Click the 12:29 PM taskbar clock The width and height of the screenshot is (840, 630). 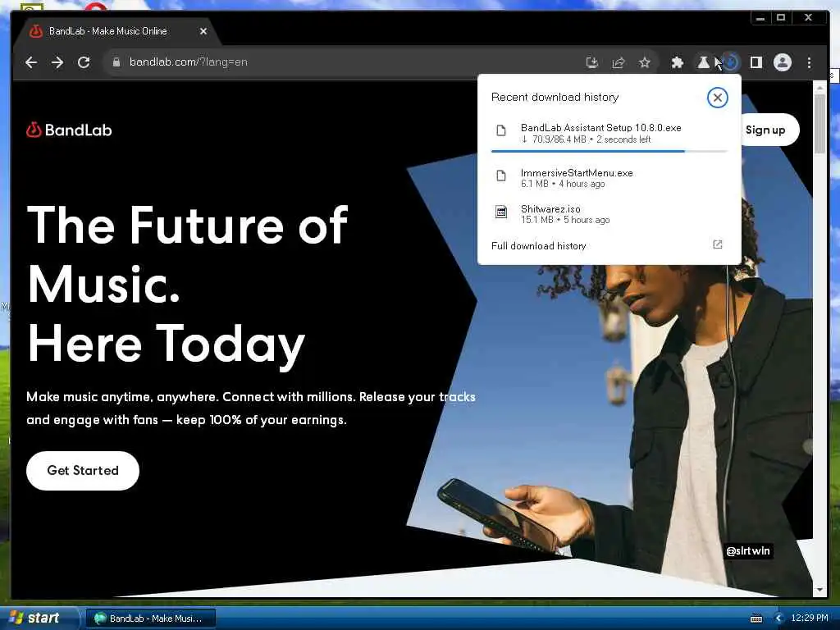810,619
